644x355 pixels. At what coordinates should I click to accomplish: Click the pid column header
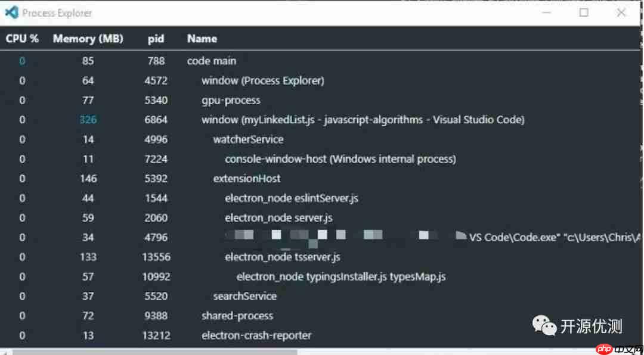coord(156,39)
